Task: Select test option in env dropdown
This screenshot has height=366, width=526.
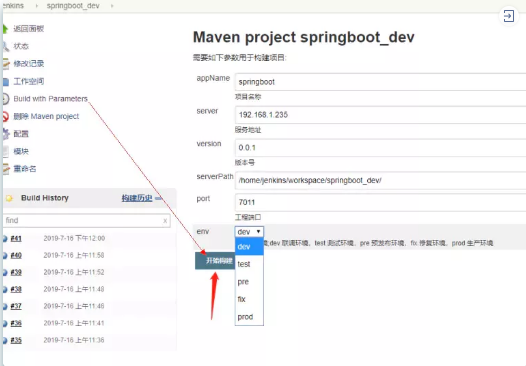Action: pyautogui.click(x=249, y=264)
